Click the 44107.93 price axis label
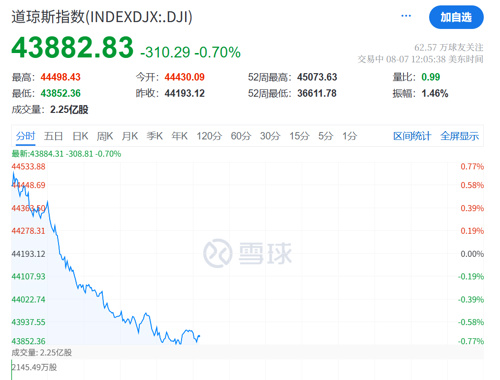The image size is (500, 380). [28, 276]
